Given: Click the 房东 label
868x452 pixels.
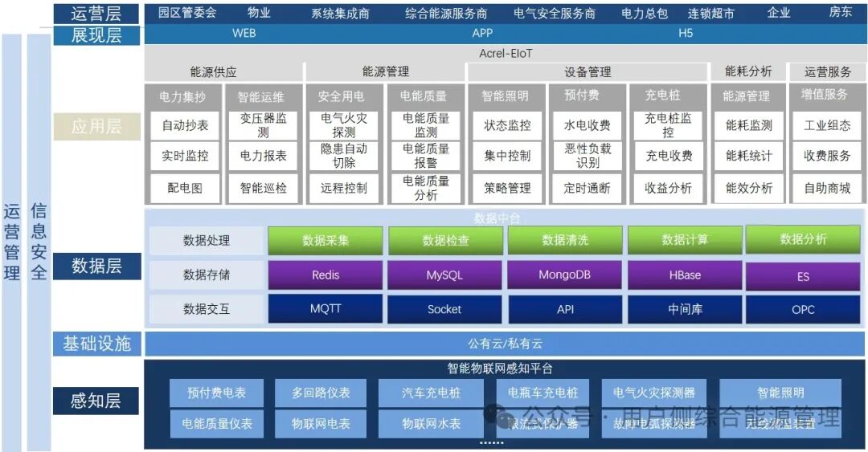Looking at the screenshot, I should click(841, 12).
